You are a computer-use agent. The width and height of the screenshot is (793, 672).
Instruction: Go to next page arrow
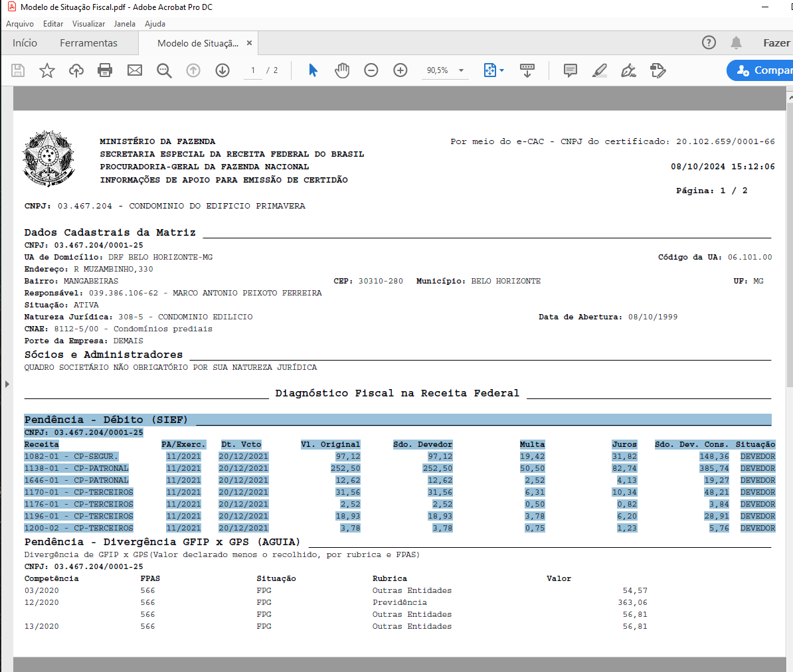pos(222,70)
